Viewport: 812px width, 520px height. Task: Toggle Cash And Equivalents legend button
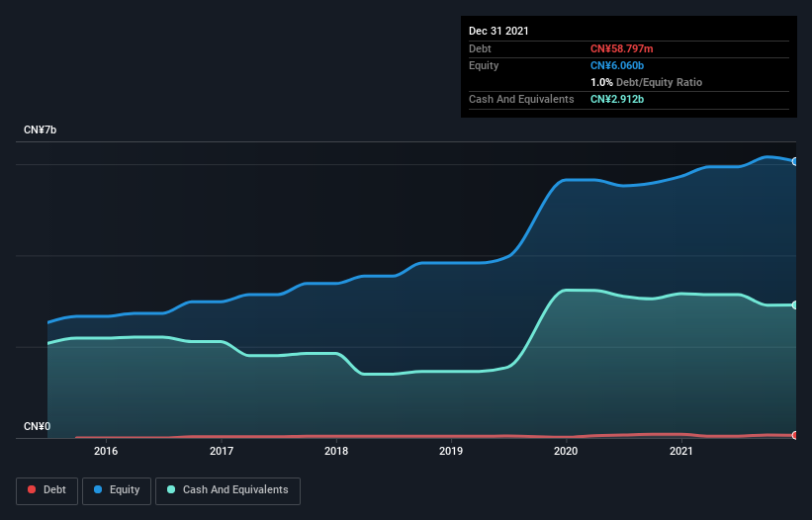(x=227, y=490)
